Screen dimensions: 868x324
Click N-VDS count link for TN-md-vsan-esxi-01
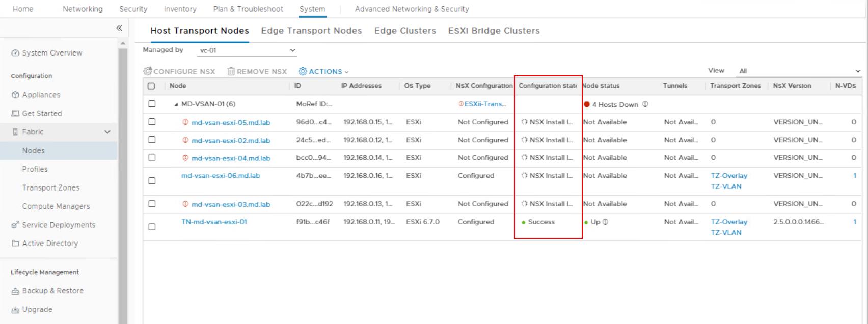tap(854, 222)
